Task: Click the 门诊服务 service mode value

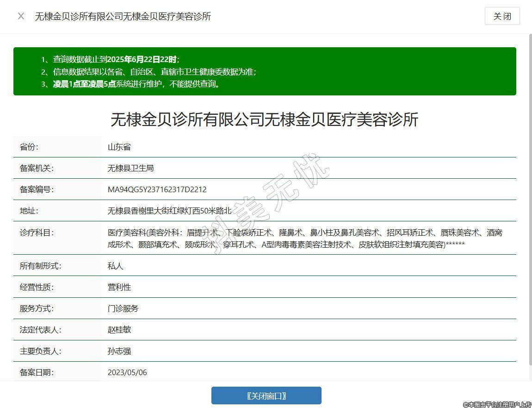Action: coord(123,308)
